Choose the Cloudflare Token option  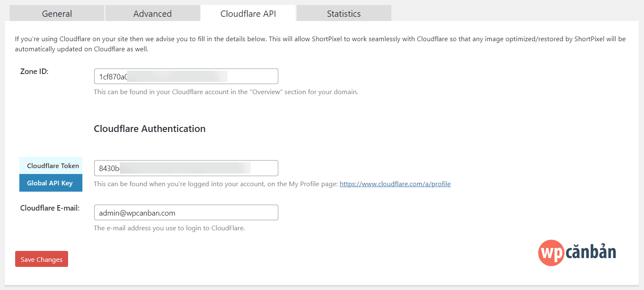click(x=51, y=166)
